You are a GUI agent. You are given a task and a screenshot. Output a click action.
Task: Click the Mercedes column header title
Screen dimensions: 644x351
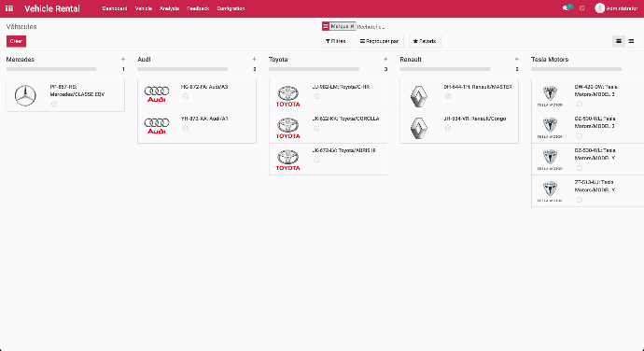(21, 59)
